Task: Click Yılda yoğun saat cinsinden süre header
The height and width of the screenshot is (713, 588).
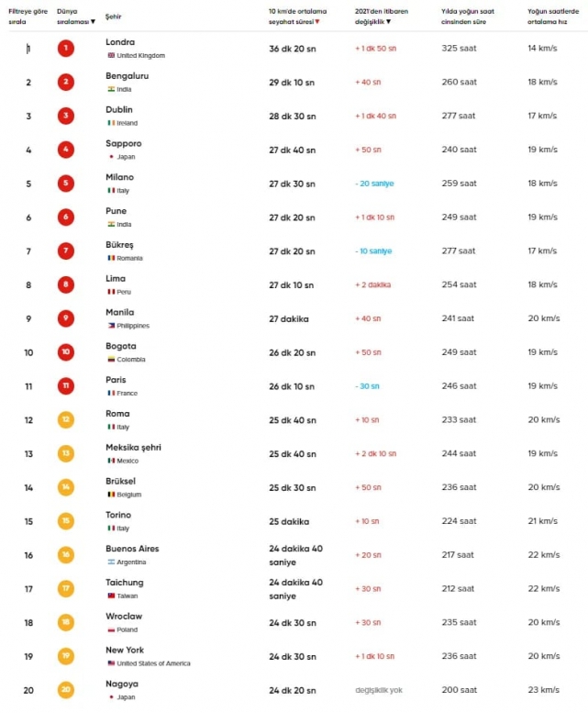Action: (468, 17)
